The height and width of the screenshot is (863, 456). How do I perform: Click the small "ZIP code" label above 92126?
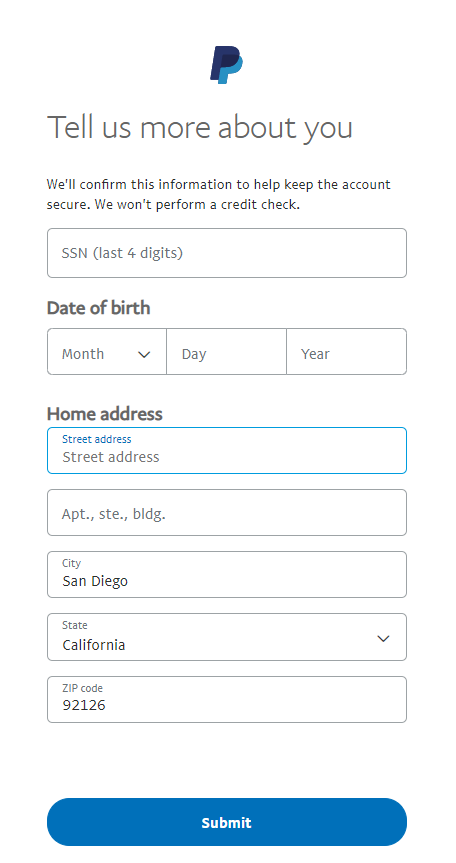point(83,688)
